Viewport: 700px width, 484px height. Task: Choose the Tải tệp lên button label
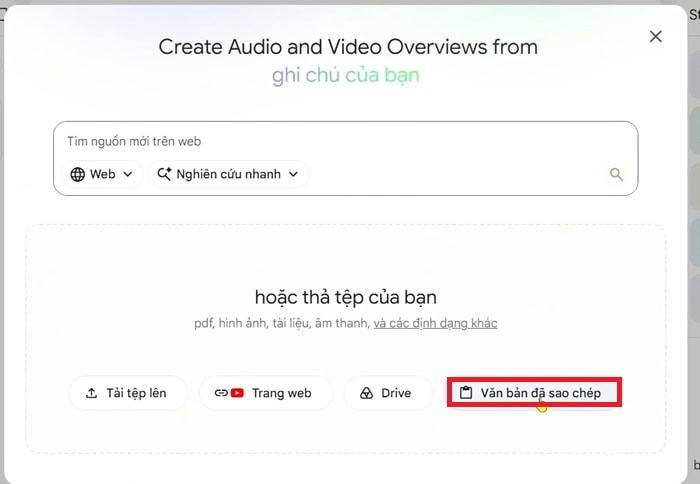coord(136,393)
